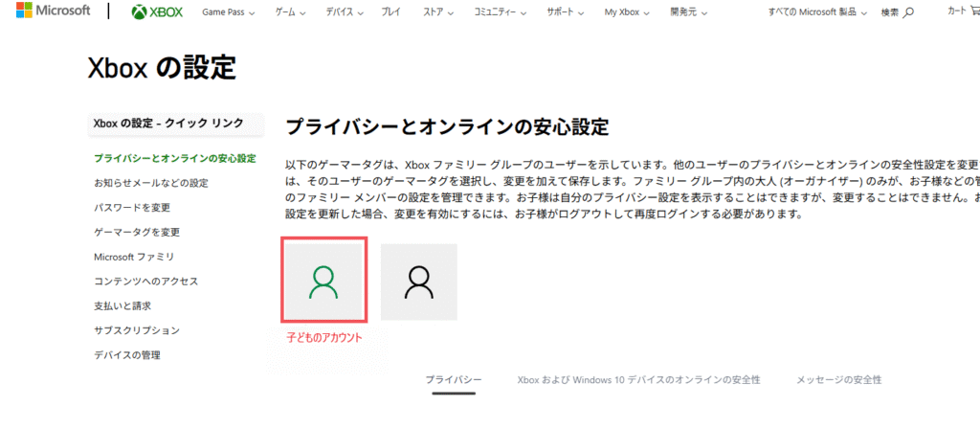This screenshot has width=980, height=429.
Task: Switch to the プライバシー tab
Action: [x=454, y=379]
